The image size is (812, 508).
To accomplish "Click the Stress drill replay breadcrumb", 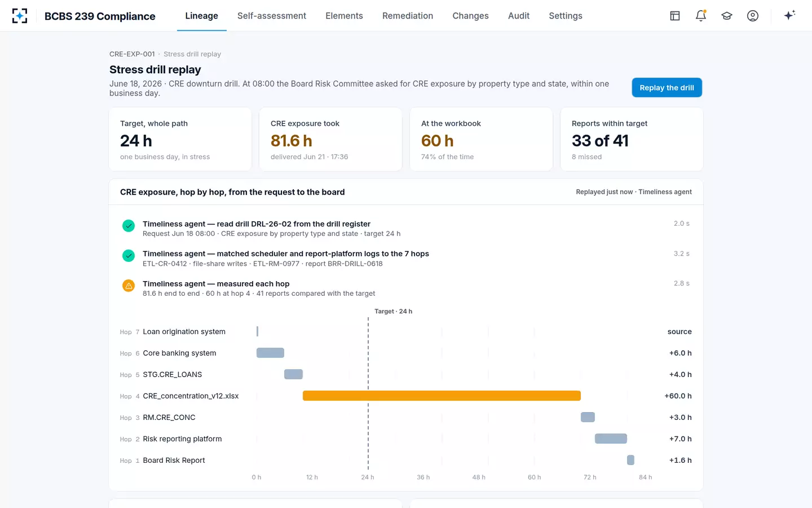I will tap(192, 54).
